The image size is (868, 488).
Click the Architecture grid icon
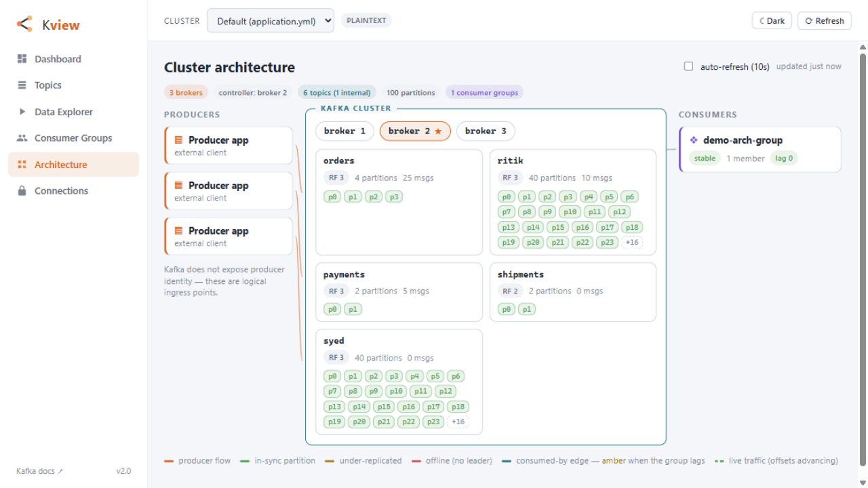(x=22, y=165)
